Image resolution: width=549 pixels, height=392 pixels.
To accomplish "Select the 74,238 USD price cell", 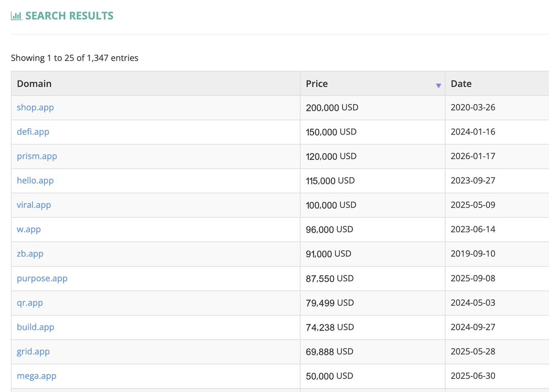I will coord(372,327).
